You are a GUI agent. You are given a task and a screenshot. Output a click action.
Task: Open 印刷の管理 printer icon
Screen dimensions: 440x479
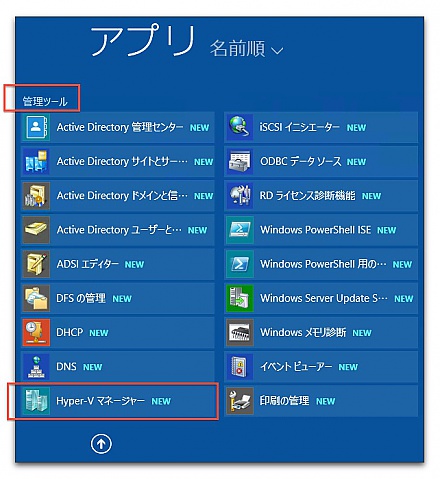click(239, 401)
